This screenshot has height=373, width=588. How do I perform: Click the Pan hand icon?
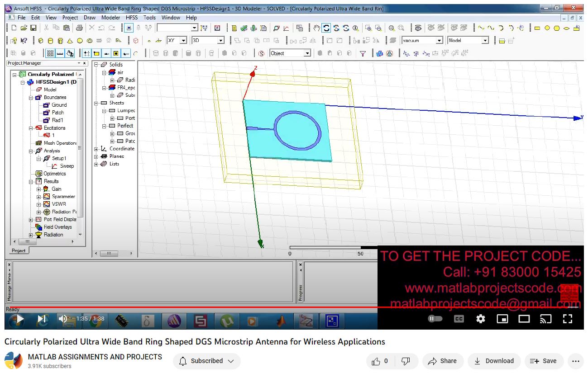point(316,28)
